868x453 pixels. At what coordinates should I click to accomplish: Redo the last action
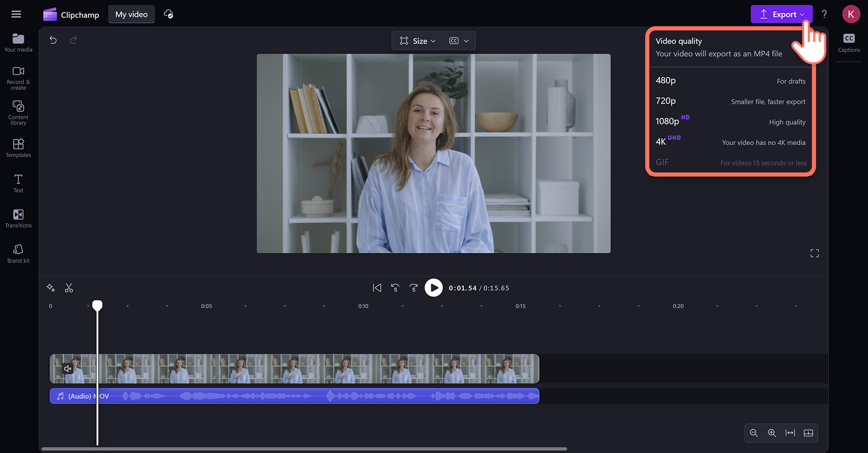pos(73,40)
